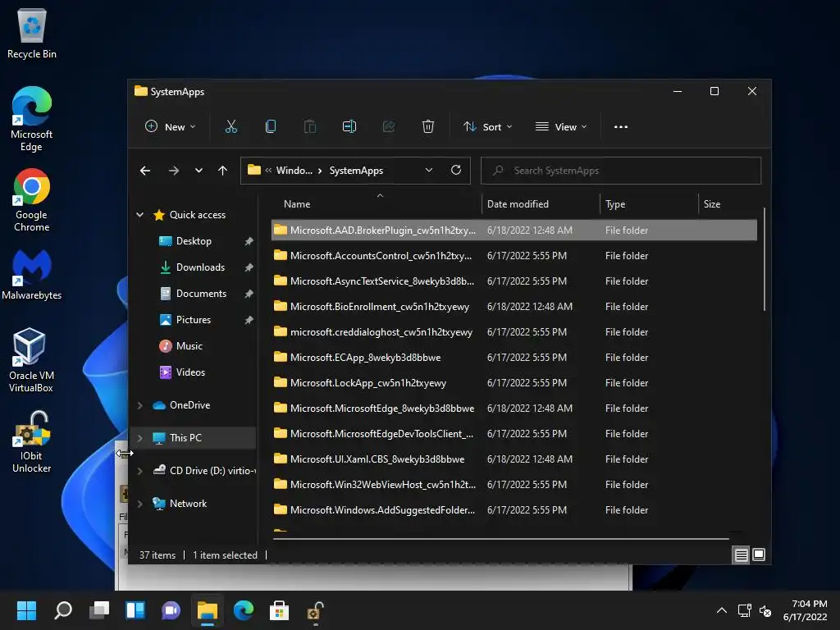The width and height of the screenshot is (840, 630).
Task: Open the New item dropdown
Action: 171,127
